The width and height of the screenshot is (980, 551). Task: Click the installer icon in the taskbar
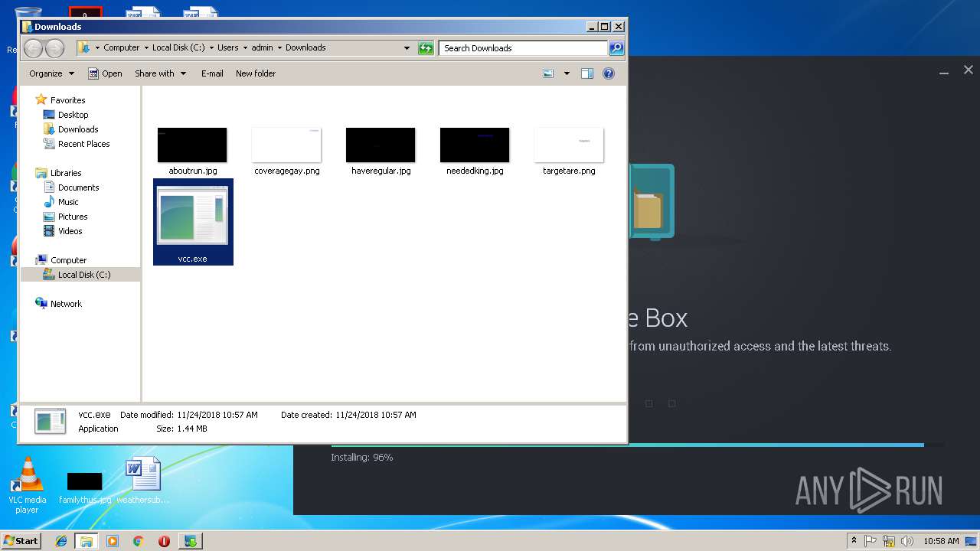click(x=191, y=540)
